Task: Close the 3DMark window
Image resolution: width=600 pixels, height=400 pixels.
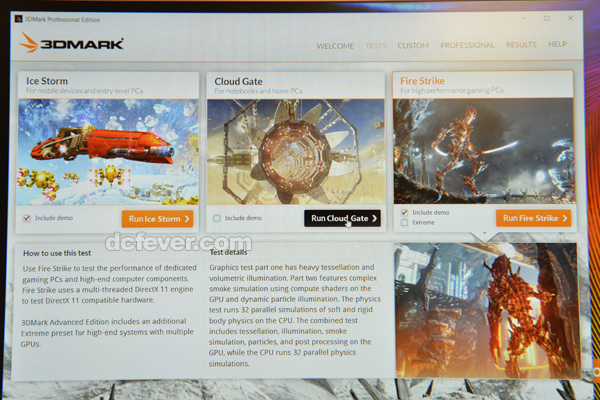Action: click(570, 18)
